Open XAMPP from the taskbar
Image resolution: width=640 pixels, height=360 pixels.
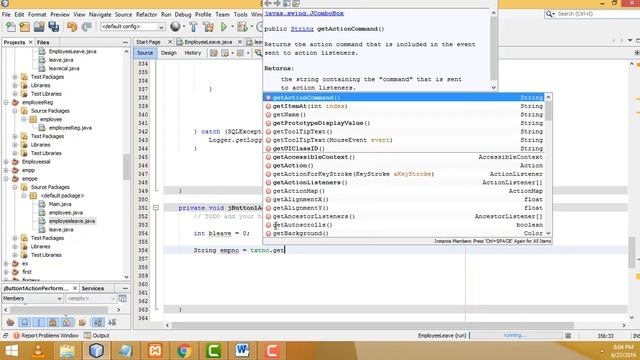pyautogui.click(x=155, y=351)
